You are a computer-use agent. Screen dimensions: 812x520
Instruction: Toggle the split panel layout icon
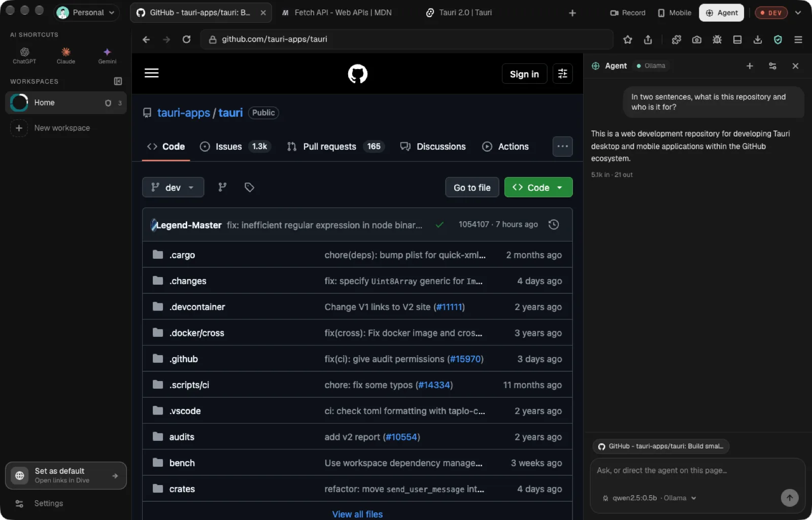pos(737,40)
